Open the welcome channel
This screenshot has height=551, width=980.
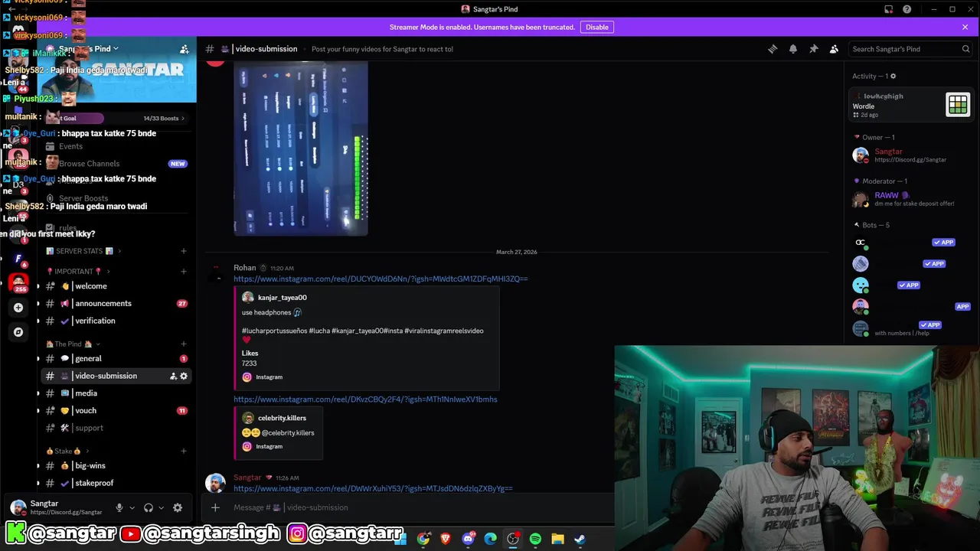tap(115, 286)
